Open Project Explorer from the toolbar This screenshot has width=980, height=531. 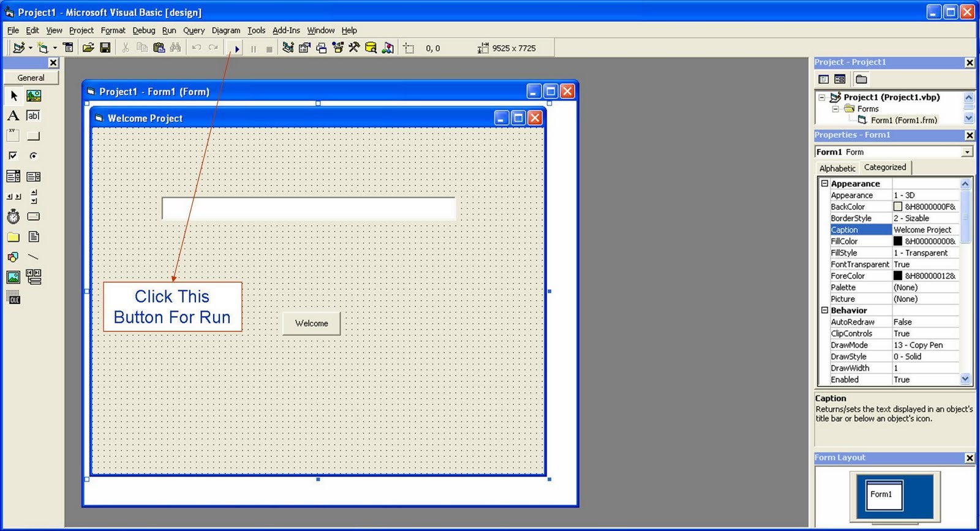click(288, 48)
